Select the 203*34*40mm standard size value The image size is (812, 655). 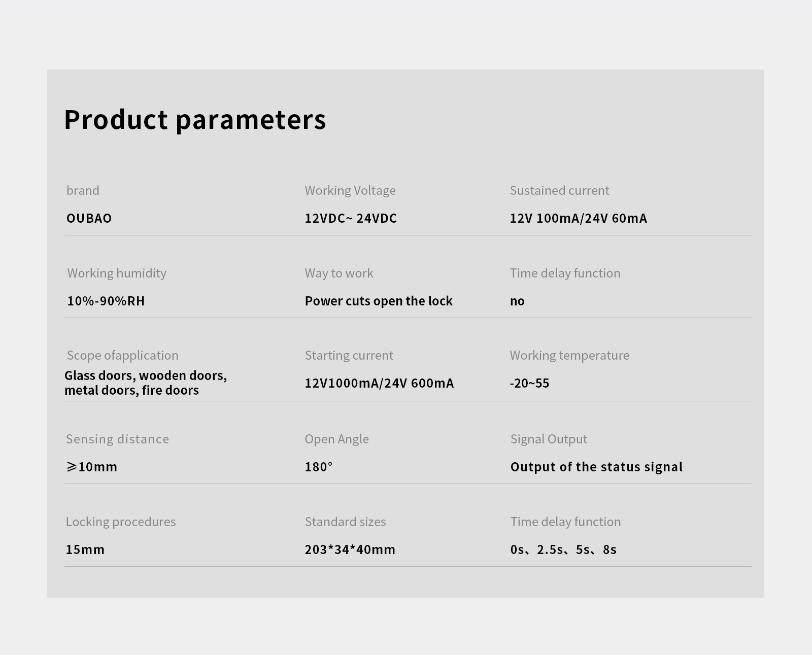pyautogui.click(x=350, y=549)
